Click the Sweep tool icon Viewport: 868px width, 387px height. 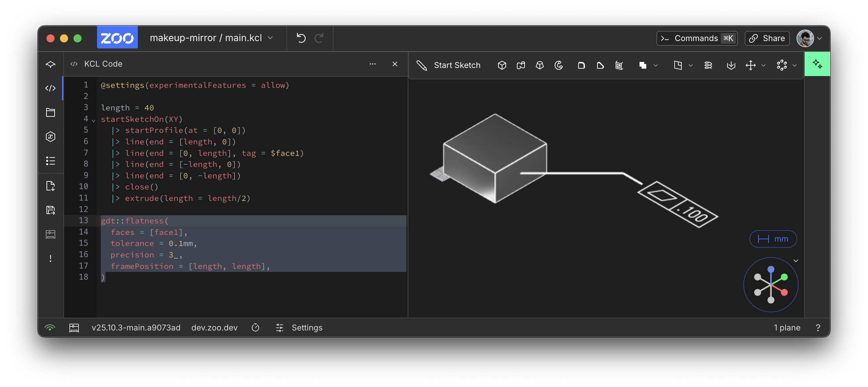[521, 65]
